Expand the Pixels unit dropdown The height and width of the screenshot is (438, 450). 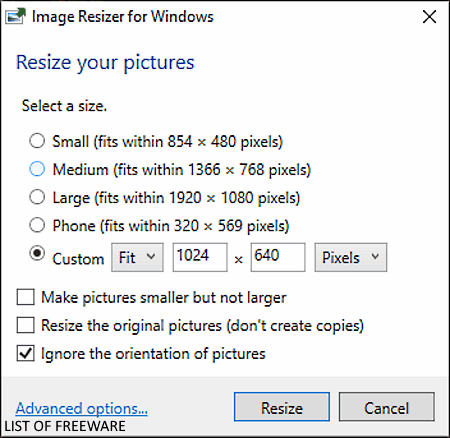click(351, 257)
